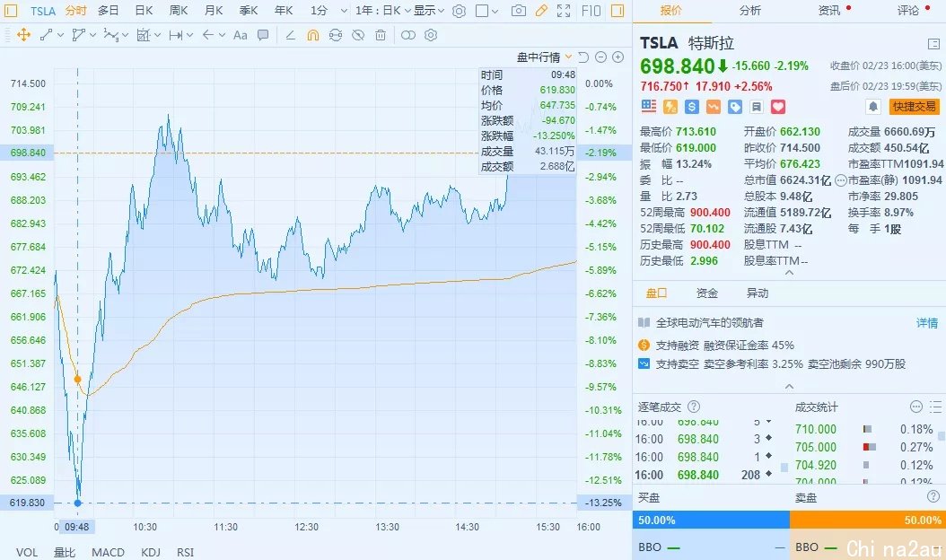The image size is (946, 560).
Task: Click the blue dollar sign icon
Action: pyautogui.click(x=692, y=107)
